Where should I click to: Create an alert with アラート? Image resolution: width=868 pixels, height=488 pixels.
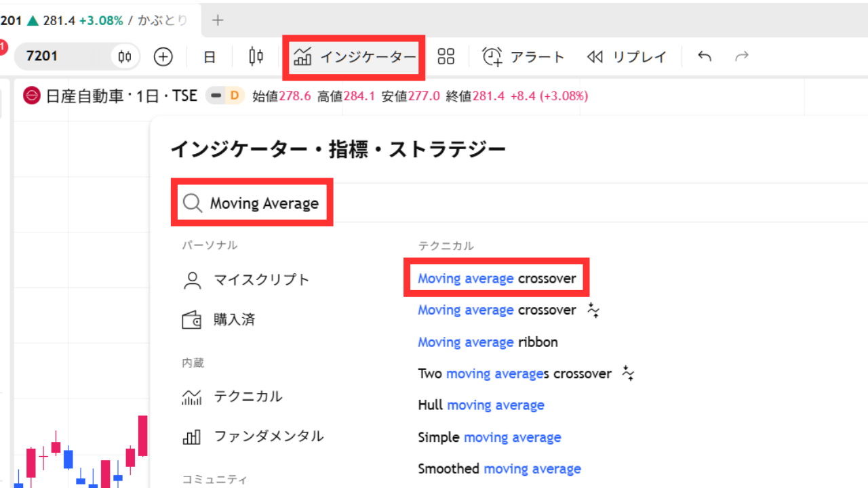pyautogui.click(x=523, y=57)
